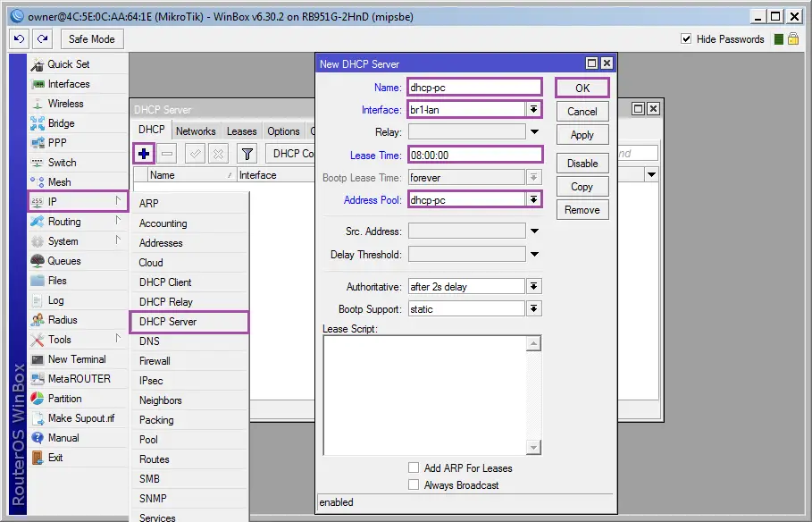Enable the Always Broadcast checkbox

tap(414, 485)
